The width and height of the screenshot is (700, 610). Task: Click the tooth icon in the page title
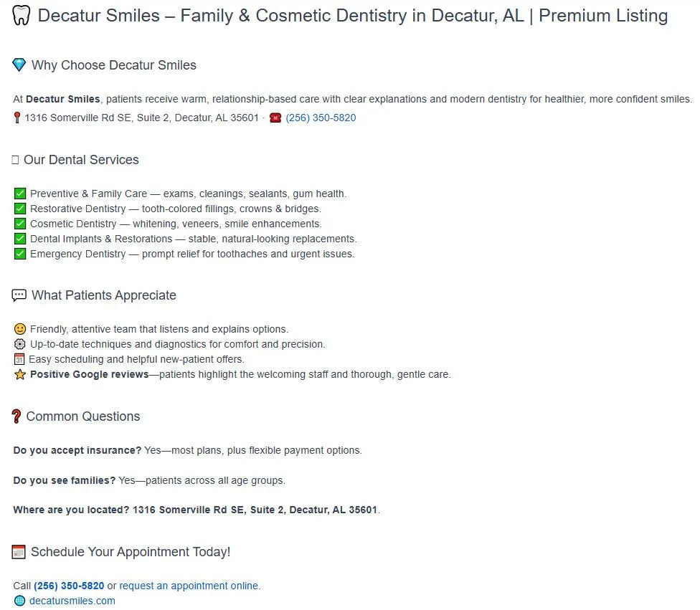click(22, 16)
